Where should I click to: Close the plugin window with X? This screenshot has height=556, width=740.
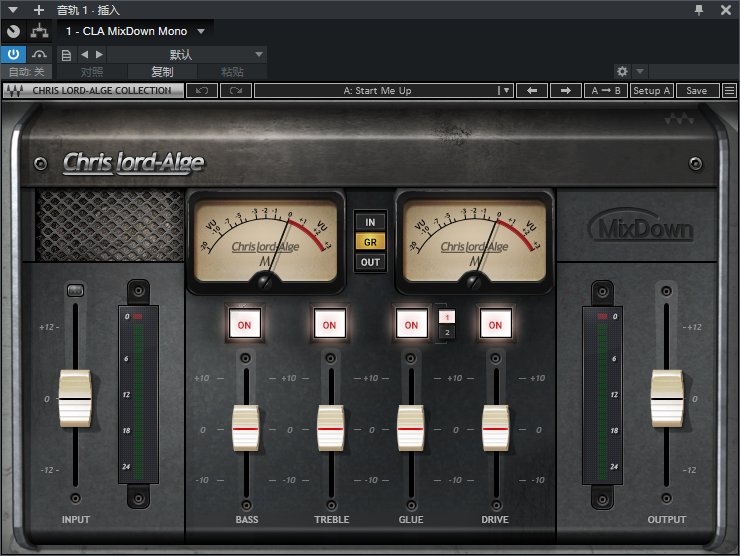726,9
